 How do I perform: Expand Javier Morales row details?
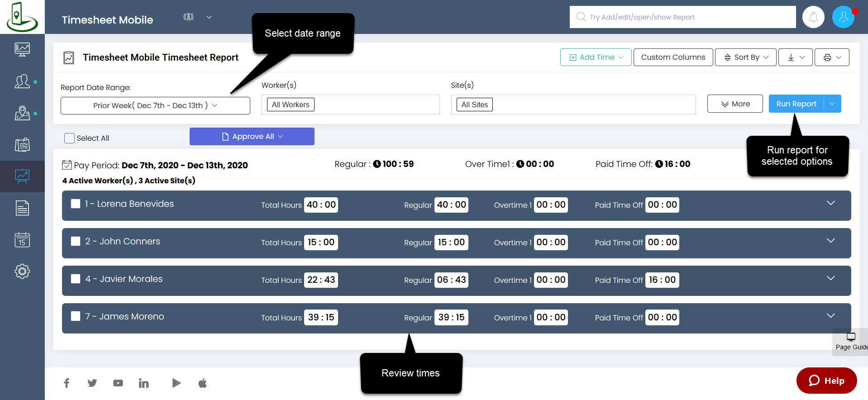[831, 278]
